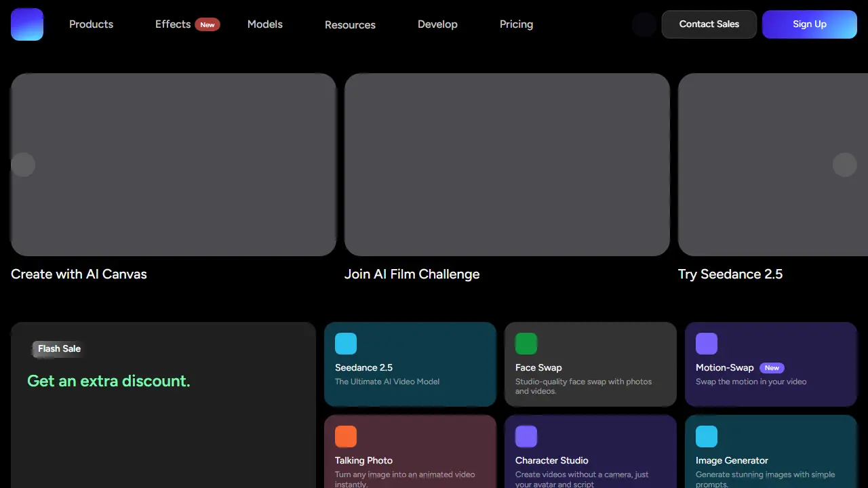Click the New badge on Motion-Swap
868x488 pixels.
[x=772, y=368]
